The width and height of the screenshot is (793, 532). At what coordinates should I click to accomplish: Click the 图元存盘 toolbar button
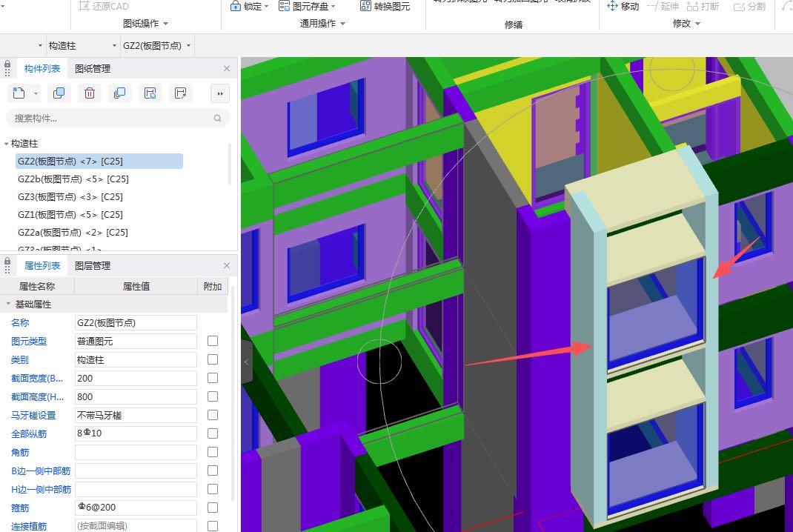click(x=303, y=6)
